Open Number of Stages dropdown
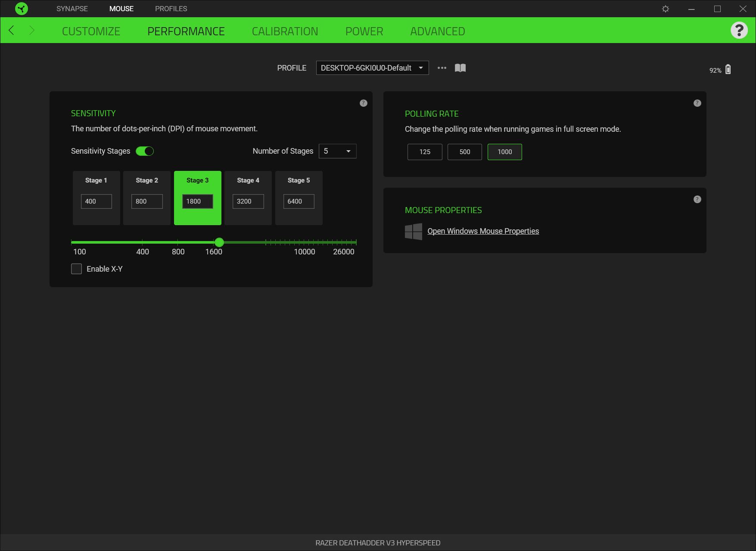Viewport: 756px width, 551px height. pos(338,151)
